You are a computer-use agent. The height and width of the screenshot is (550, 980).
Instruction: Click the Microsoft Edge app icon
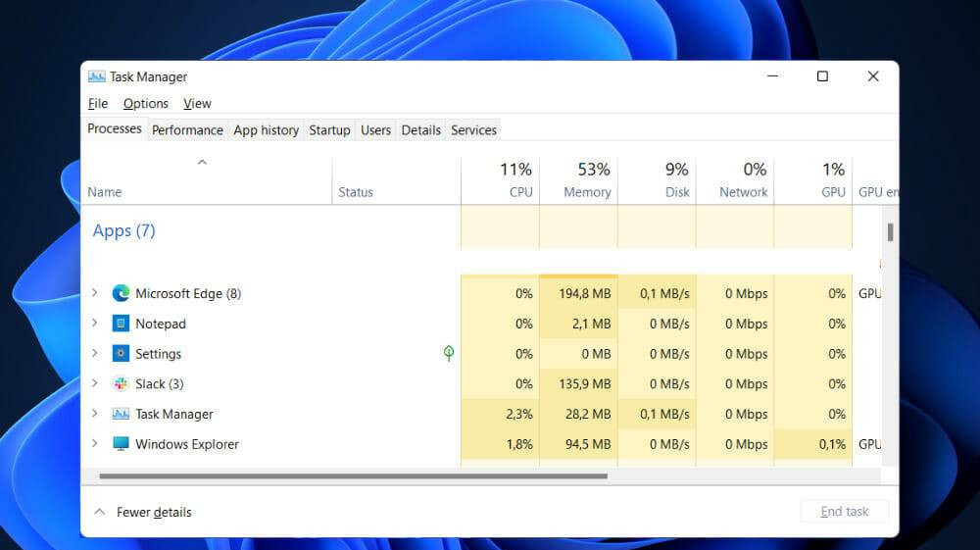(121, 293)
